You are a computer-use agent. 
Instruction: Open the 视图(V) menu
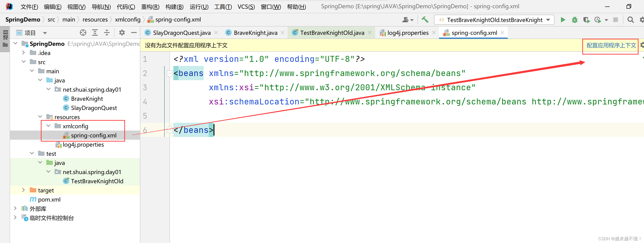click(76, 6)
